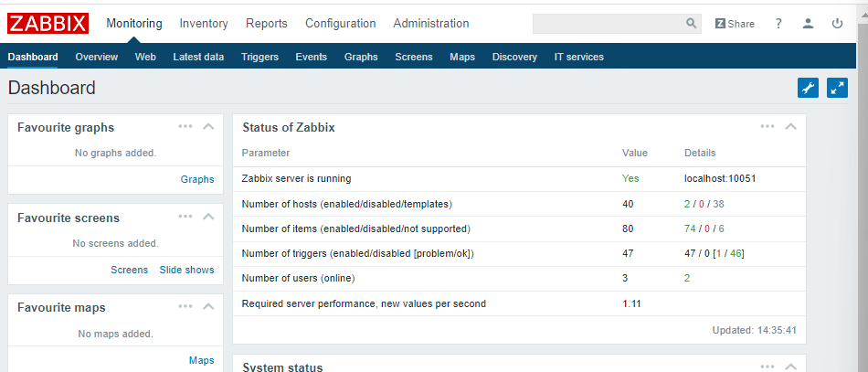
Task: Open Favourite maps three-dot menu
Action: pyautogui.click(x=185, y=306)
